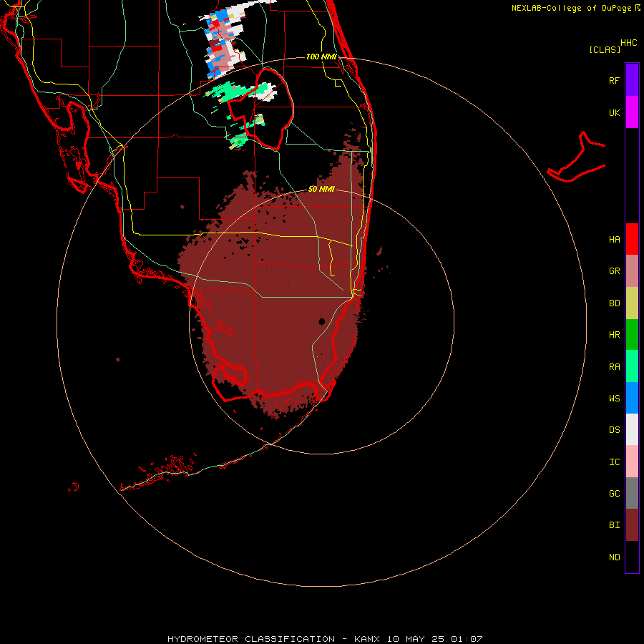The height and width of the screenshot is (644, 644).
Task: Click the RA legend label
Action: [614, 367]
